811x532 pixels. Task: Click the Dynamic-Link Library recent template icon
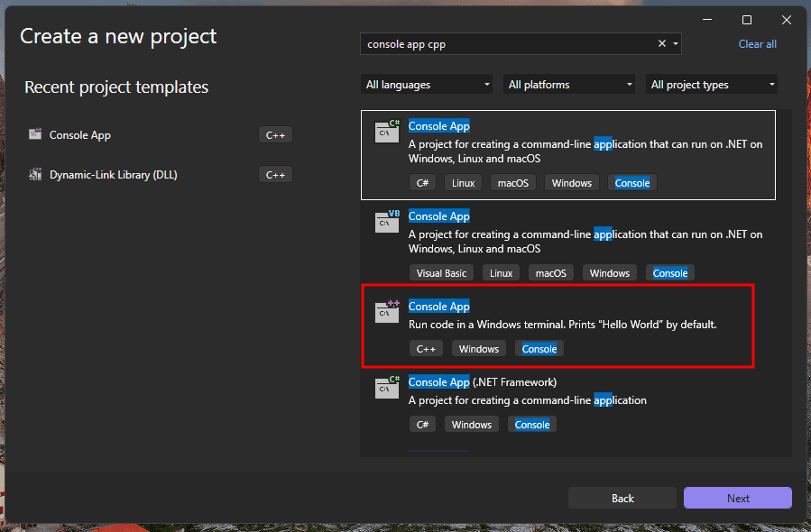[x=35, y=175]
